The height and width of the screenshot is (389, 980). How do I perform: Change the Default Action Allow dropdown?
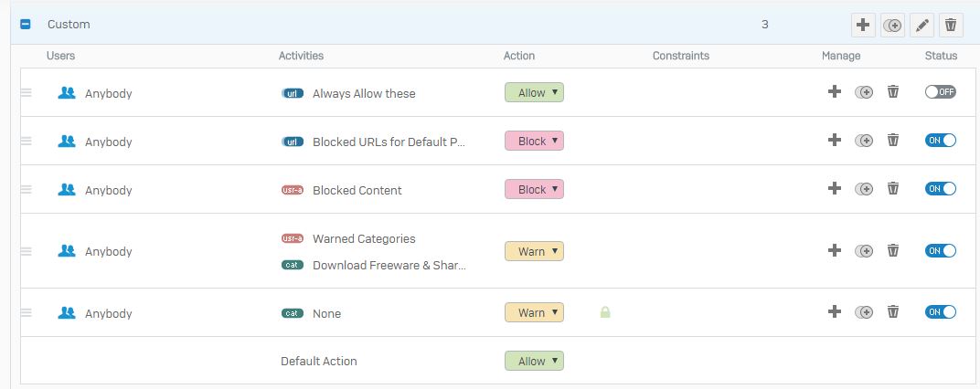535,361
